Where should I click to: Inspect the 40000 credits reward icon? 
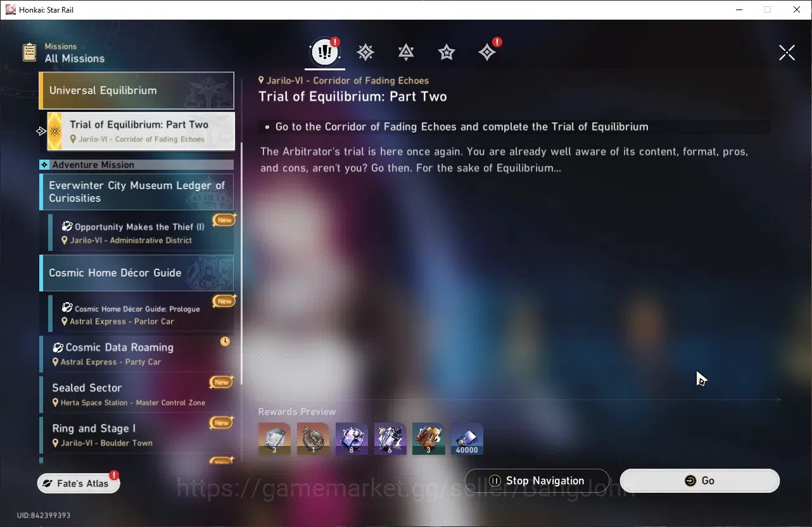467,439
